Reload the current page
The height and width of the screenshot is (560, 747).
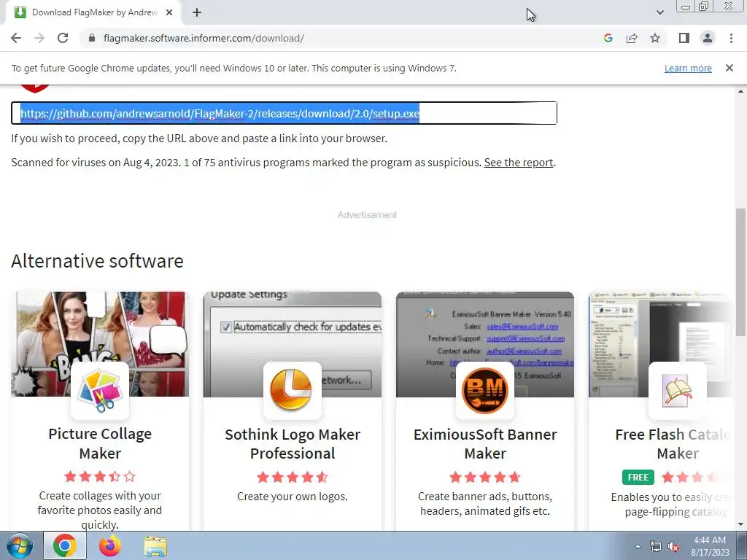point(63,38)
